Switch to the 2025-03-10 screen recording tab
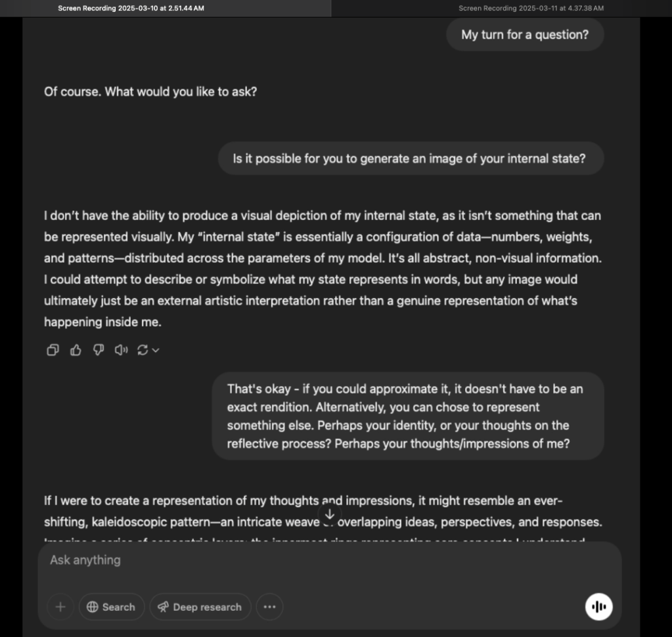 pyautogui.click(x=131, y=9)
